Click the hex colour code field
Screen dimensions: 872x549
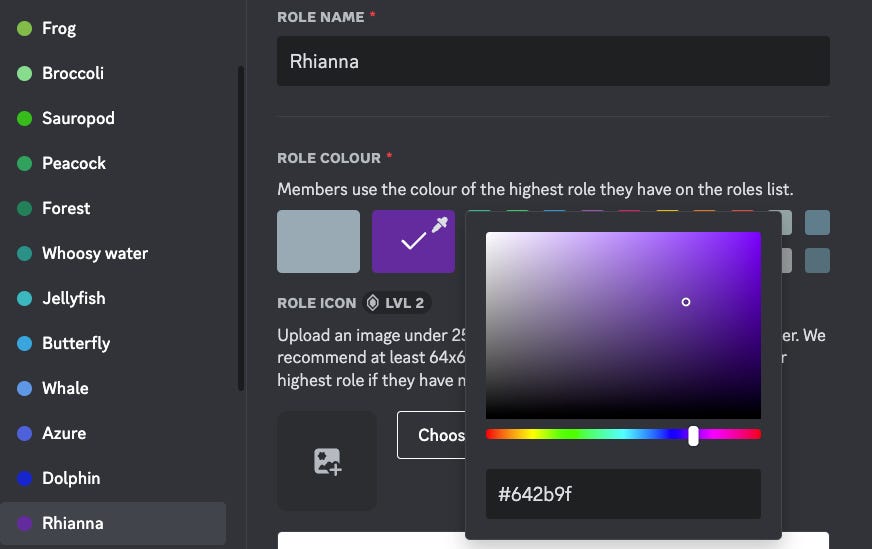[x=623, y=494]
